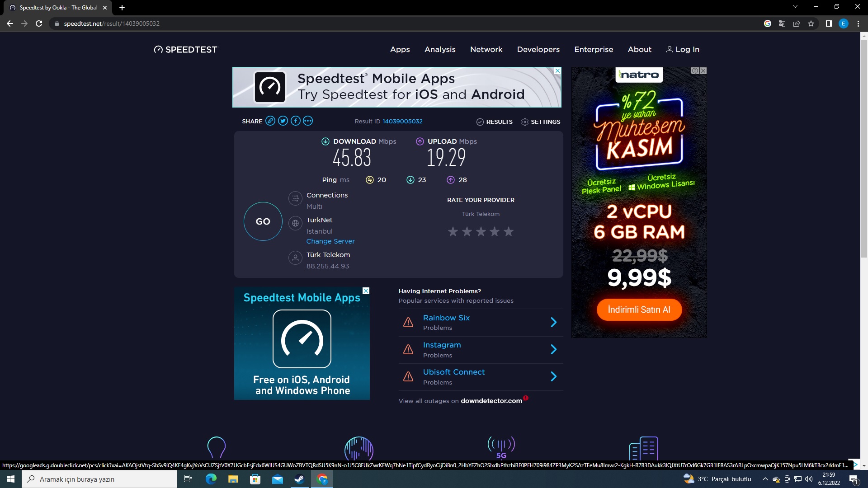Click the TurkNet server globe icon

(x=295, y=223)
